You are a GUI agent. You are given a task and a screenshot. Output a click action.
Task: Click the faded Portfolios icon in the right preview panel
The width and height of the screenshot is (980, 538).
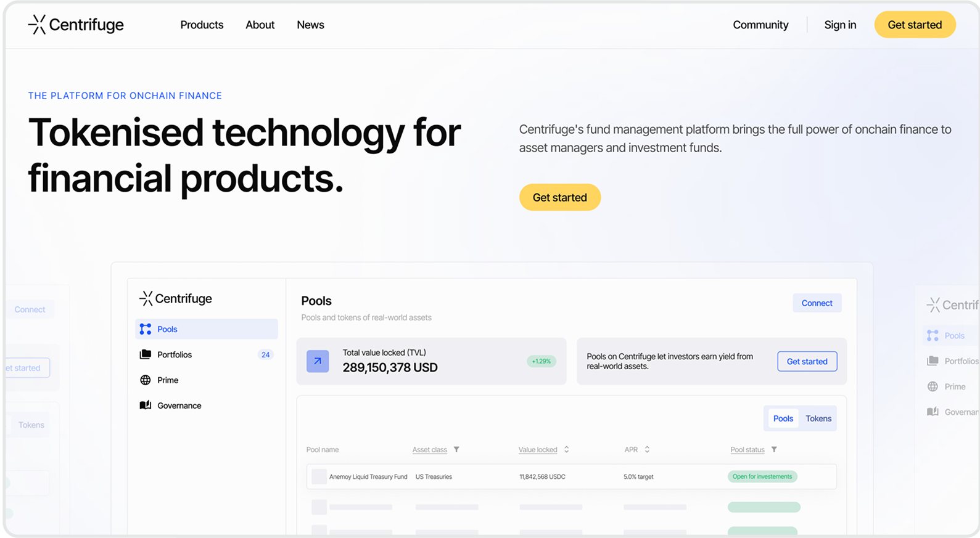[x=933, y=361]
